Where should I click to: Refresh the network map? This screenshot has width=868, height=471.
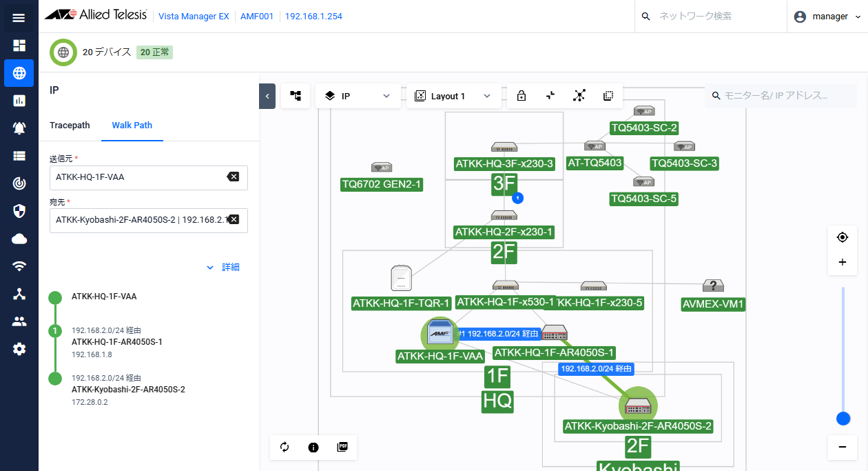click(285, 447)
